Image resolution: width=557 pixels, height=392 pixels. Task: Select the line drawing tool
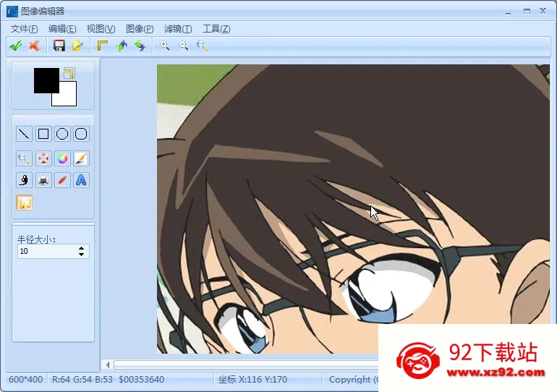coord(24,134)
